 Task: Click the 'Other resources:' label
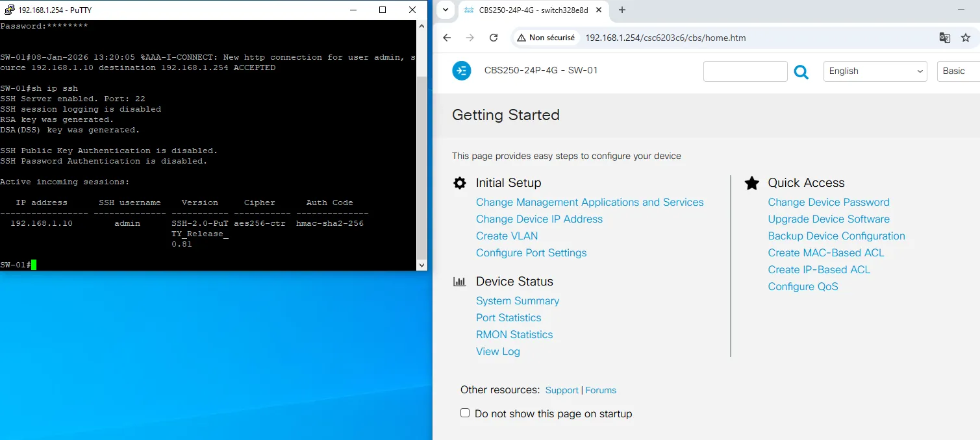(x=500, y=390)
